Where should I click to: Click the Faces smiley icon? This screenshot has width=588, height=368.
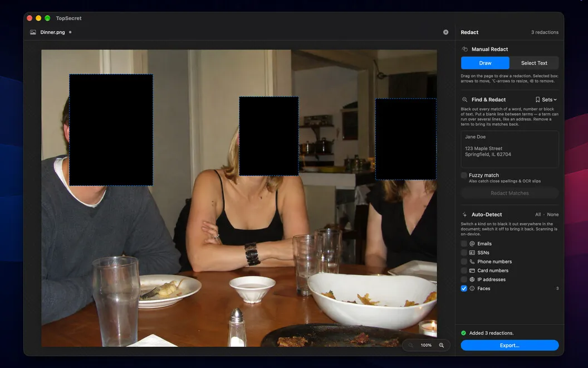point(472,288)
